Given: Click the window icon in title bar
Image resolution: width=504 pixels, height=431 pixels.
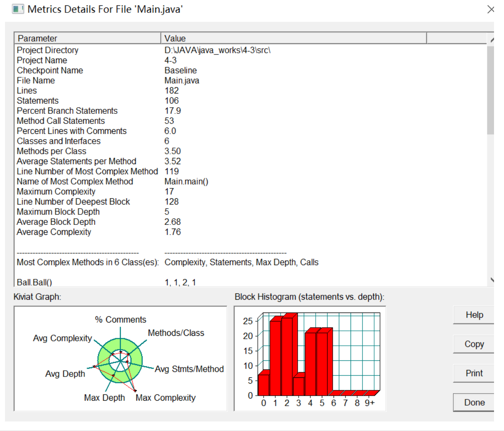Looking at the screenshot, I should (x=18, y=9).
